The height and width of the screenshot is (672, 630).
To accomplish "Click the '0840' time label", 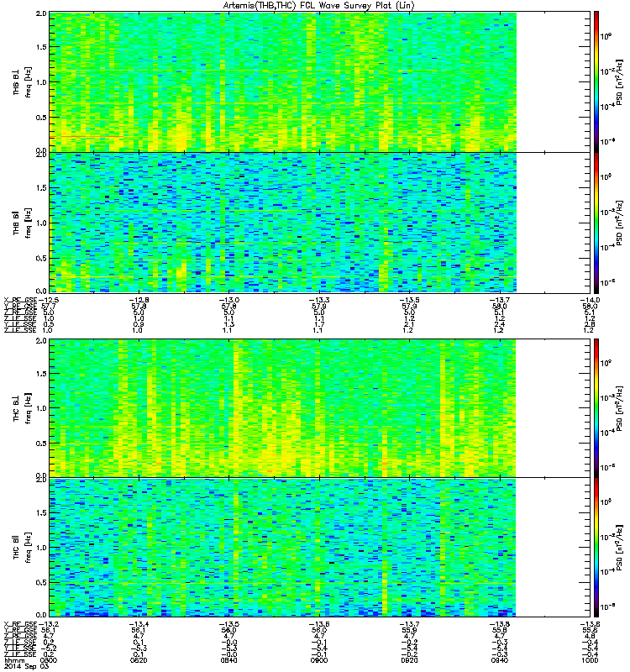I will point(228,660).
